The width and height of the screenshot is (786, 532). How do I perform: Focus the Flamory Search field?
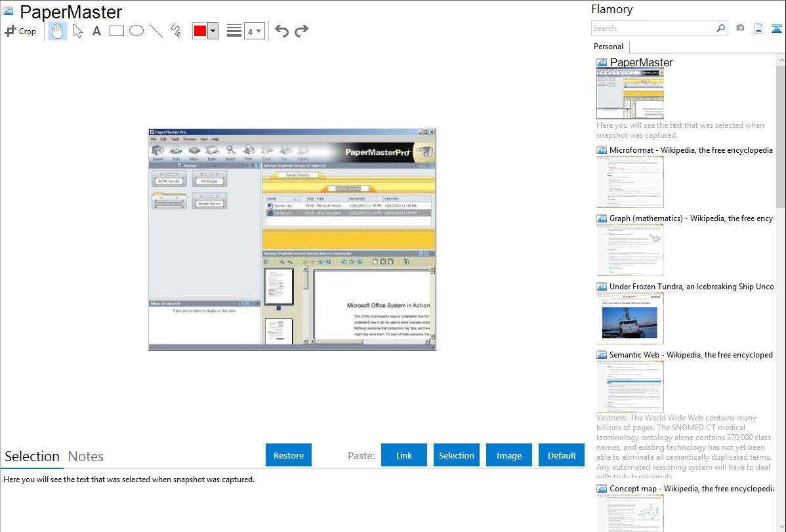click(x=653, y=28)
